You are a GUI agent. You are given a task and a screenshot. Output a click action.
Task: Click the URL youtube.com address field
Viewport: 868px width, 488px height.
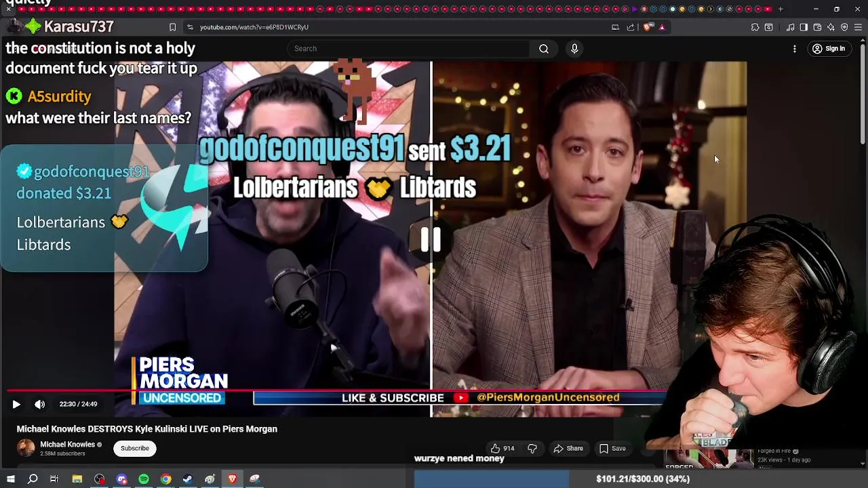pyautogui.click(x=254, y=27)
